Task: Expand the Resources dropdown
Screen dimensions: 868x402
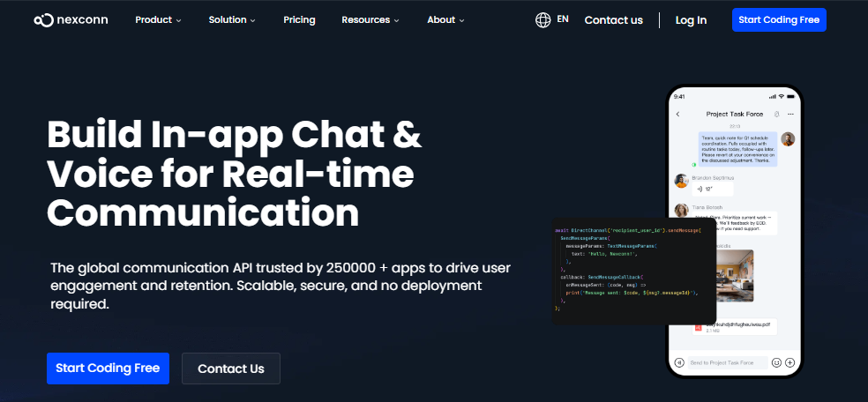Action: (x=370, y=20)
